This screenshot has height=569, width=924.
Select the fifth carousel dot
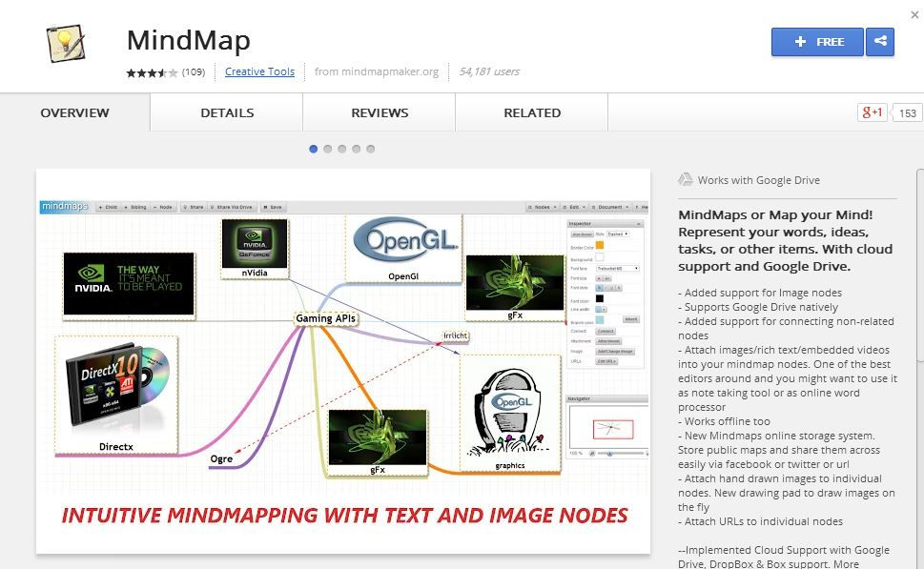(370, 149)
